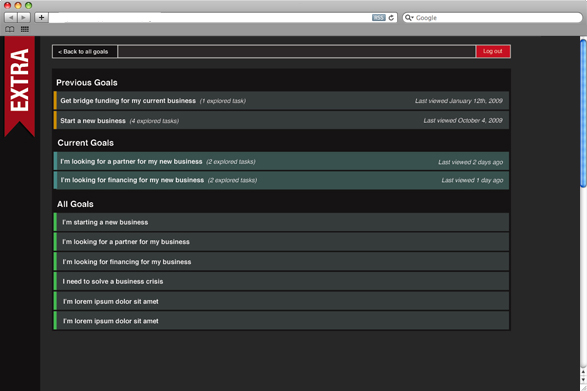
Task: Click '< Back to all goals' button
Action: 85,52
